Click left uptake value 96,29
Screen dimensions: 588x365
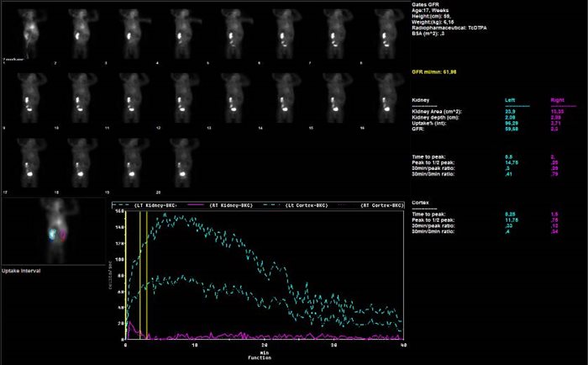512,123
